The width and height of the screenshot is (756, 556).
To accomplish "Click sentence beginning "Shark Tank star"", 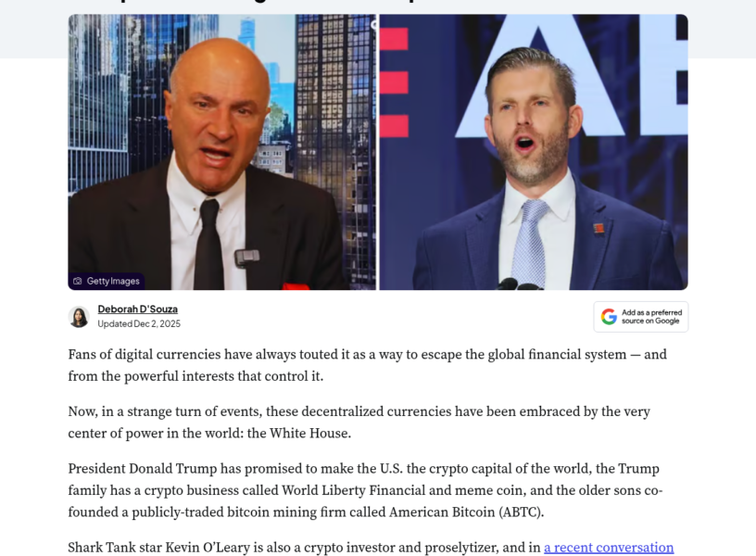I will coord(371,548).
